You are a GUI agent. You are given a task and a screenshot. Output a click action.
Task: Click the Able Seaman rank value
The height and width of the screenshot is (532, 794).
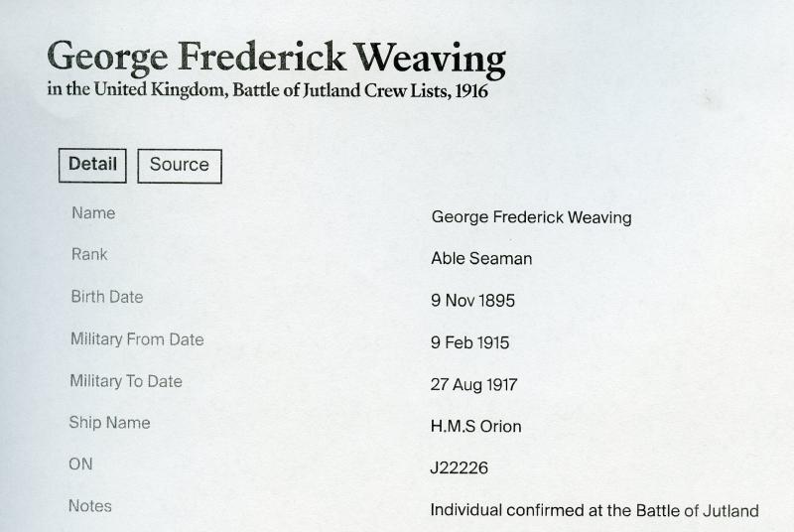coord(481,259)
